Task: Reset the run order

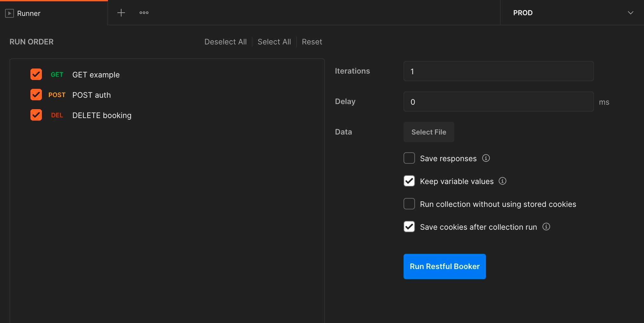Action: (312, 42)
